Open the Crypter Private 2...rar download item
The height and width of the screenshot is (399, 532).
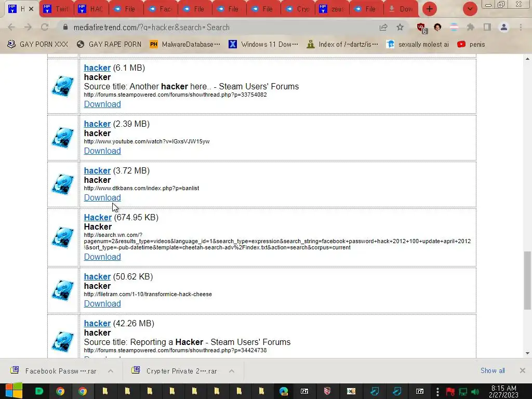point(176,371)
